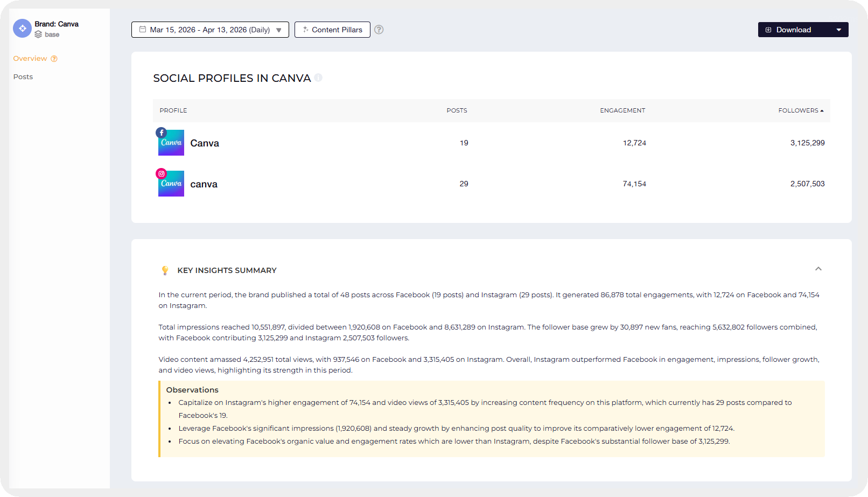
Task: Click the base layers icon
Action: (38, 34)
